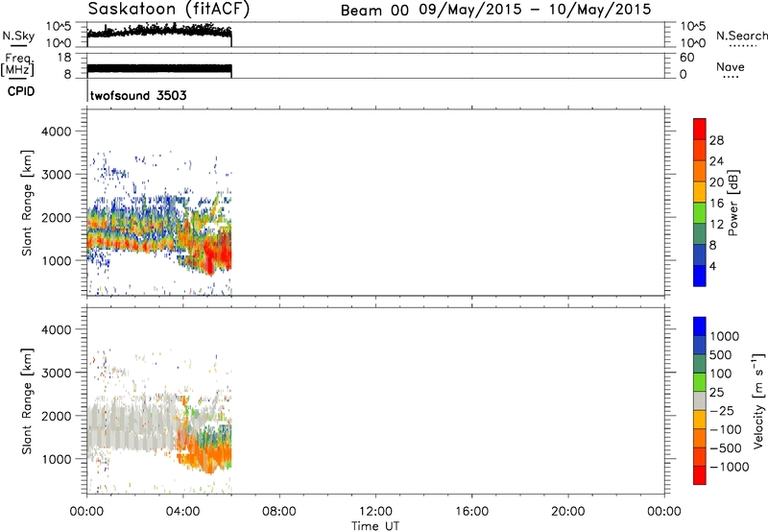Viewport: 768px width, 532px height.
Task: Click the '-25' velocity scale value
Action: 722,410
